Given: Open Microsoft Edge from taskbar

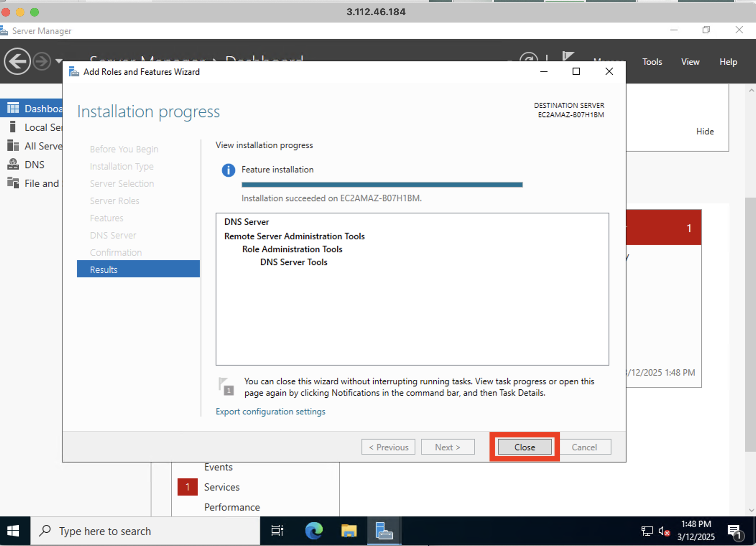Looking at the screenshot, I should tap(314, 531).
